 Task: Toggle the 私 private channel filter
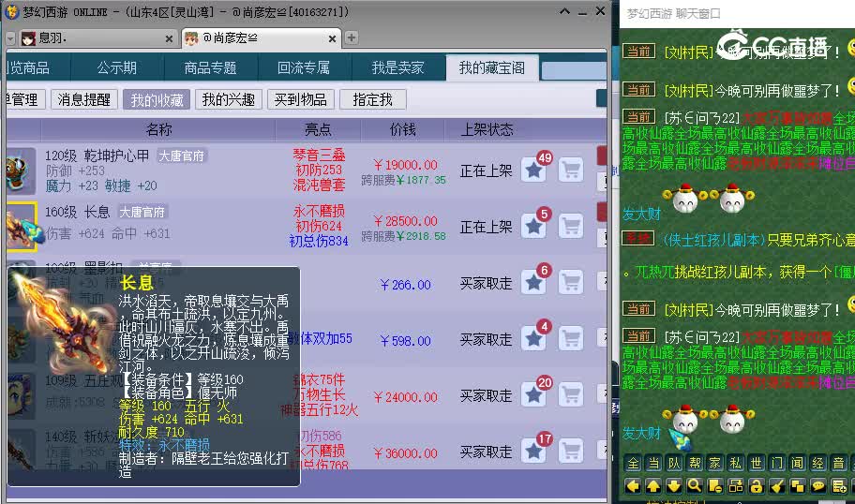pyautogui.click(x=736, y=463)
